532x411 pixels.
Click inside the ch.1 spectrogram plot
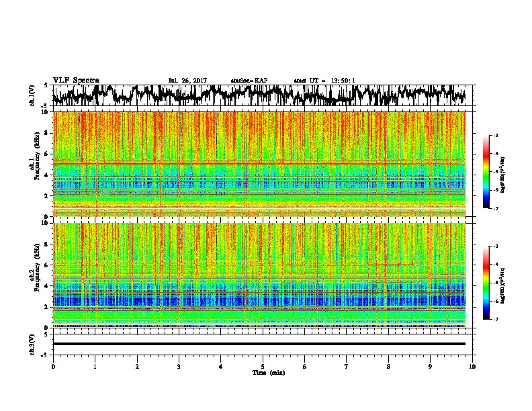[259, 164]
